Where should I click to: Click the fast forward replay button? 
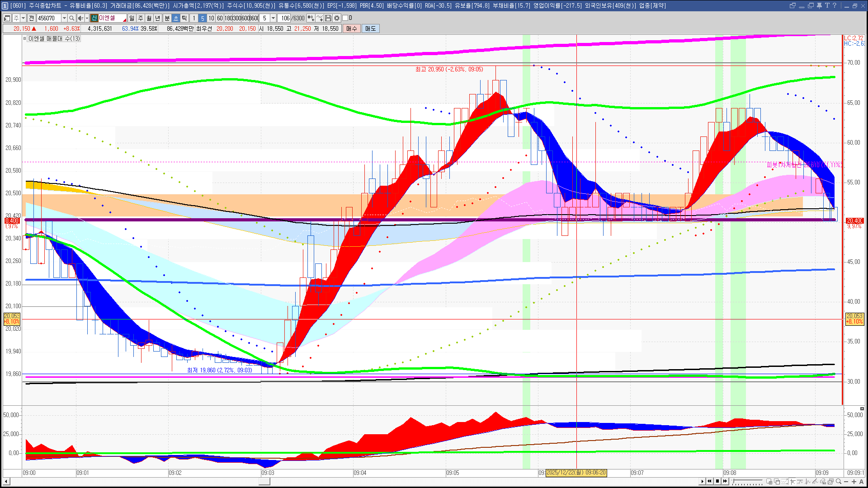[x=725, y=481]
